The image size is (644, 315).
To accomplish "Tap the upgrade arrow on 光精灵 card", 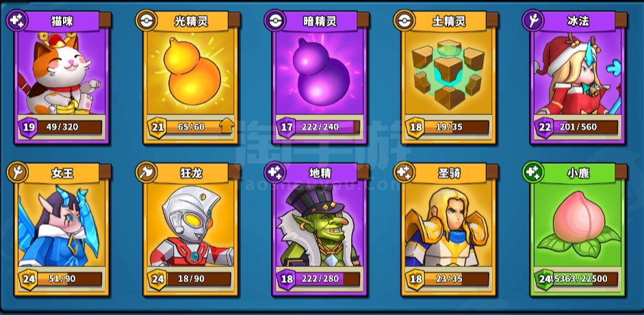I will tap(227, 127).
